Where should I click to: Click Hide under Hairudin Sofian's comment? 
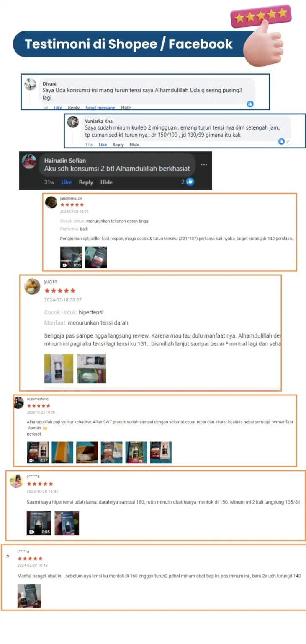pos(106,182)
